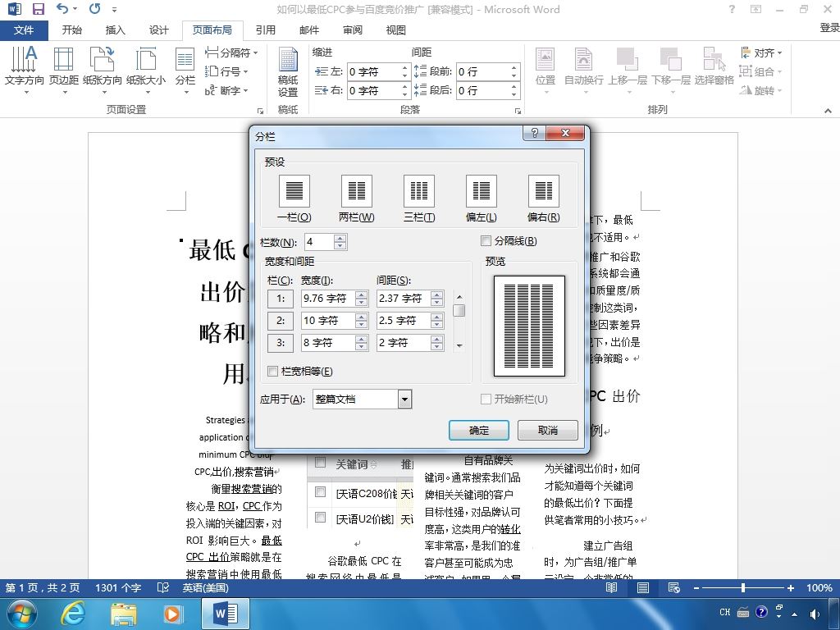
Task: Open the Align dropdown
Action: coord(761,52)
